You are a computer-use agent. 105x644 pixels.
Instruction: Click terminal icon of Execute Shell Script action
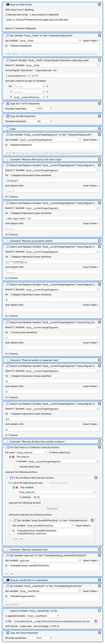pyautogui.click(x=8, y=5)
